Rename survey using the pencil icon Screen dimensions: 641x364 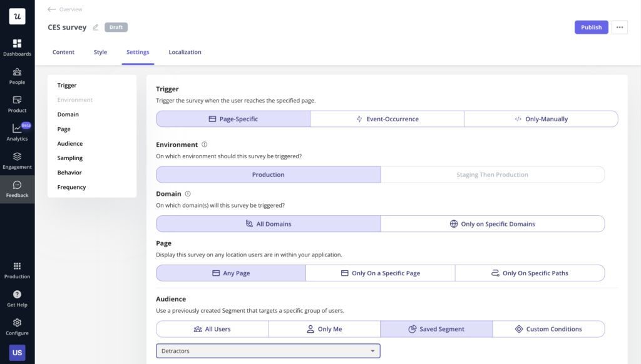96,27
